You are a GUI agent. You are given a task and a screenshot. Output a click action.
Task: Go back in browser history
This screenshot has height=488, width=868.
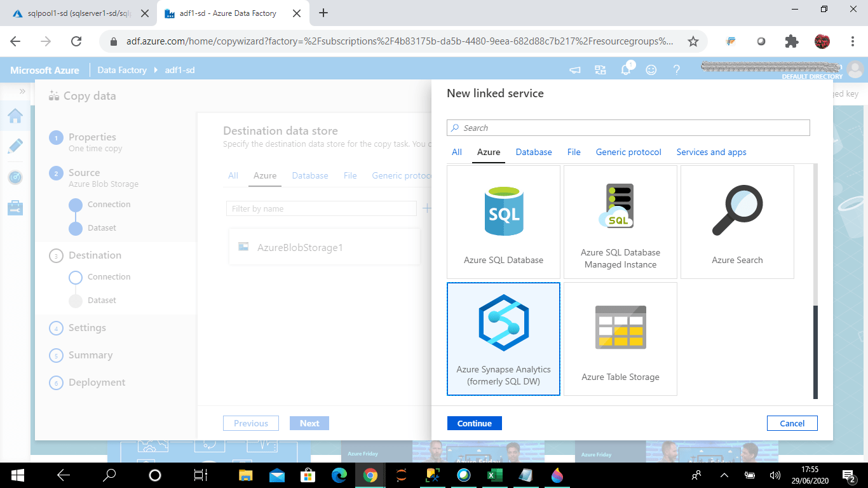click(15, 41)
